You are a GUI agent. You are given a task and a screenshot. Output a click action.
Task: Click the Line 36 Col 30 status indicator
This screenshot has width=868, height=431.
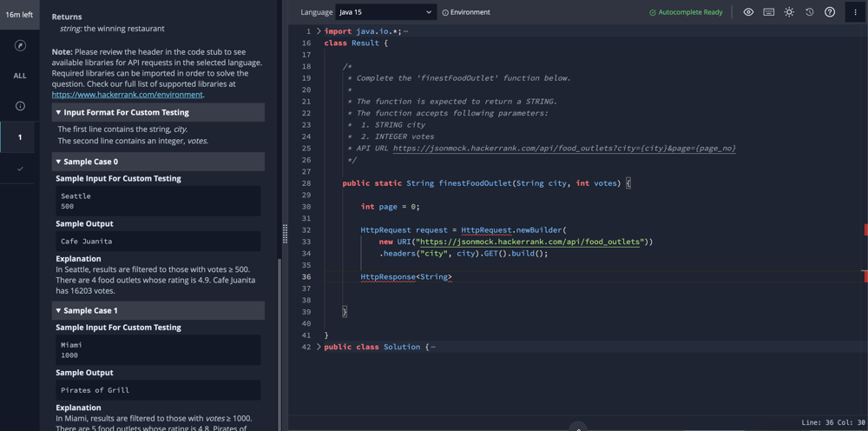point(832,422)
